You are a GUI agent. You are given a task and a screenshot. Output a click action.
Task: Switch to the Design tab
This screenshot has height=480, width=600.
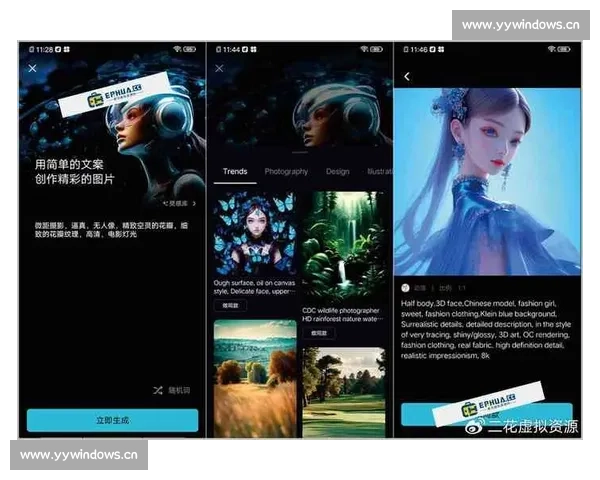(x=338, y=171)
